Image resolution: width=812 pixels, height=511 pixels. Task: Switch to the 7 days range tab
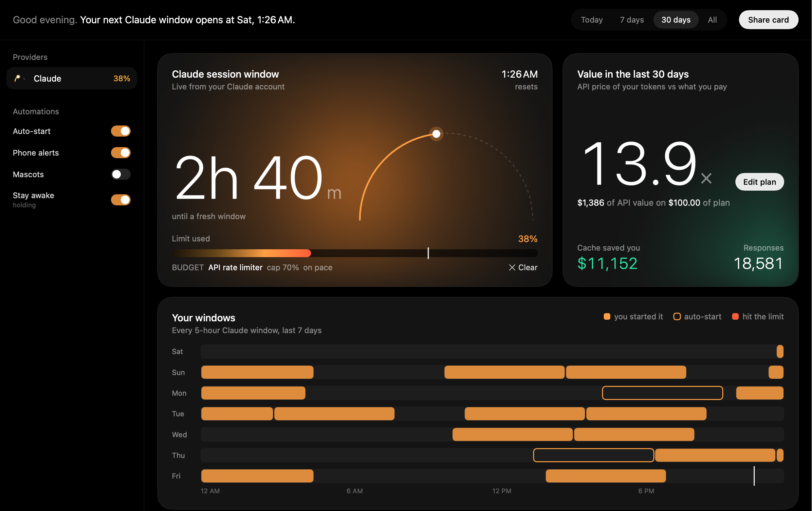point(632,20)
